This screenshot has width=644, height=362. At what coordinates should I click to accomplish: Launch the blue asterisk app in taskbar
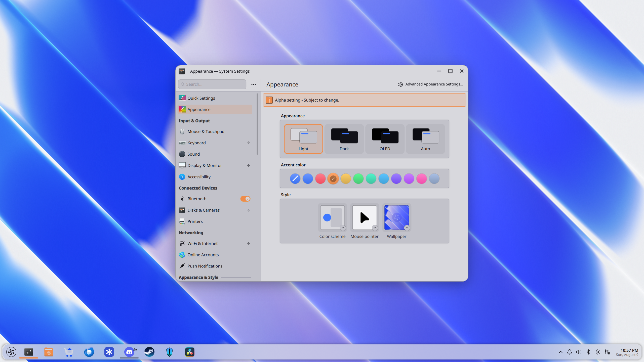tap(109, 352)
